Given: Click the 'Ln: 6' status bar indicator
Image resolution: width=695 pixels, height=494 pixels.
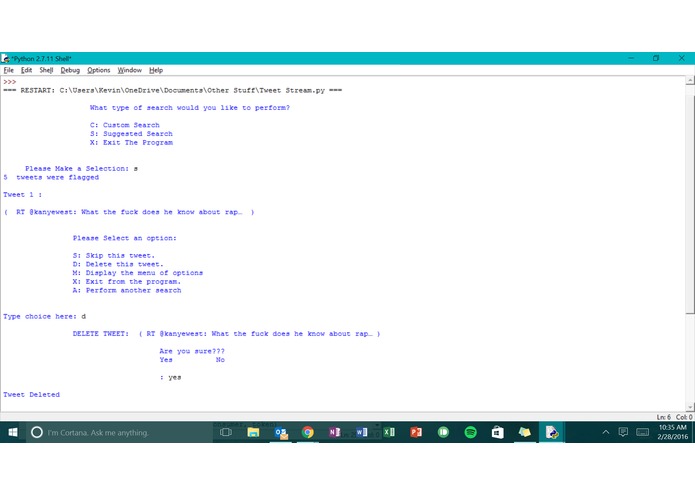Looking at the screenshot, I should pyautogui.click(x=664, y=417).
